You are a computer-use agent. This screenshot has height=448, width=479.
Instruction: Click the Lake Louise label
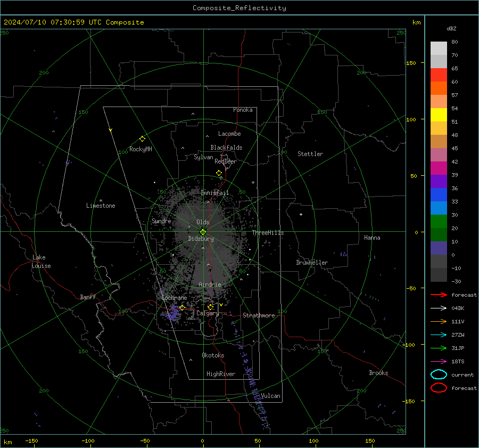(x=41, y=262)
